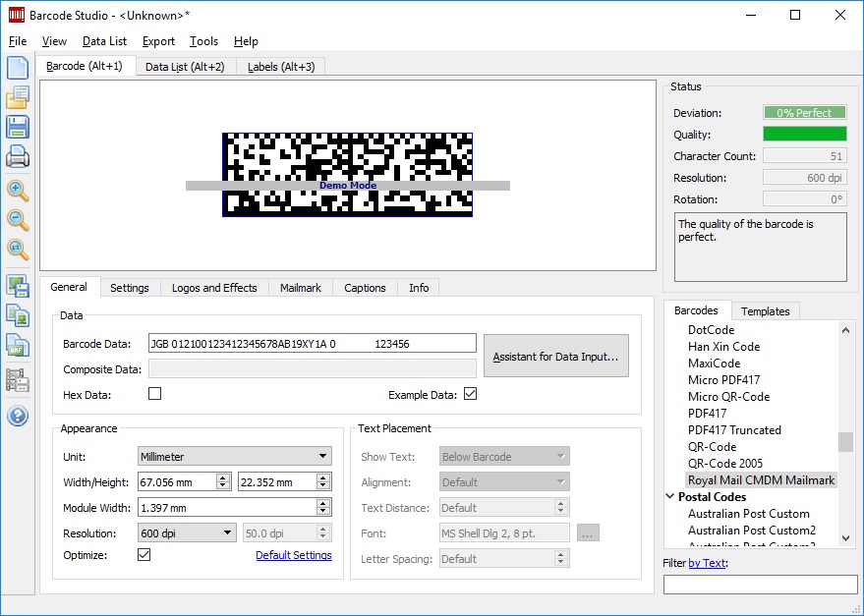
Task: Open the Data List menu
Action: tap(104, 41)
